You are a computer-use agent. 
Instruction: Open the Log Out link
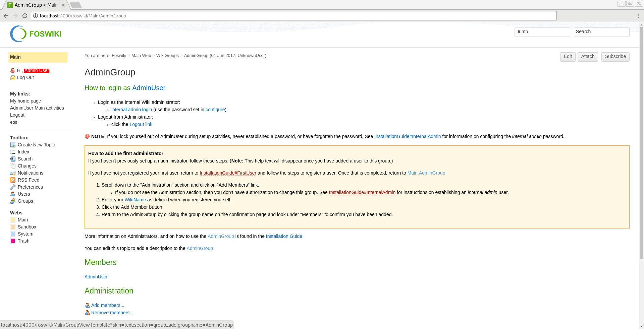tap(25, 77)
